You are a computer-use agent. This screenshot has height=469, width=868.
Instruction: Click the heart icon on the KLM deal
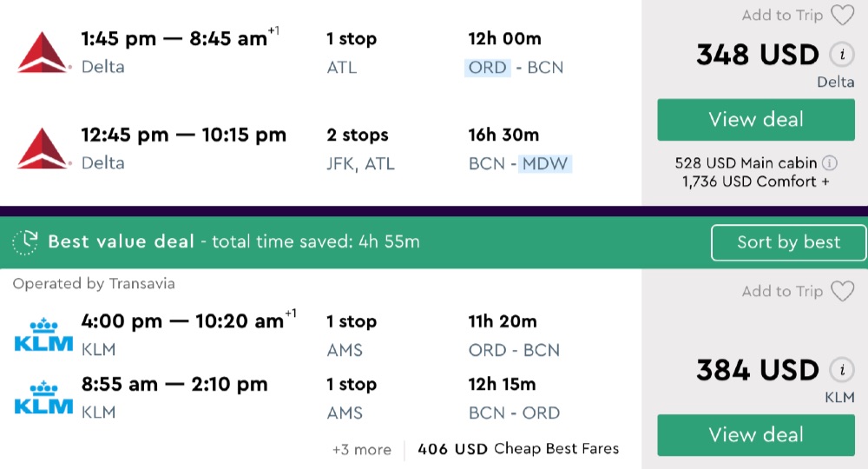(842, 292)
